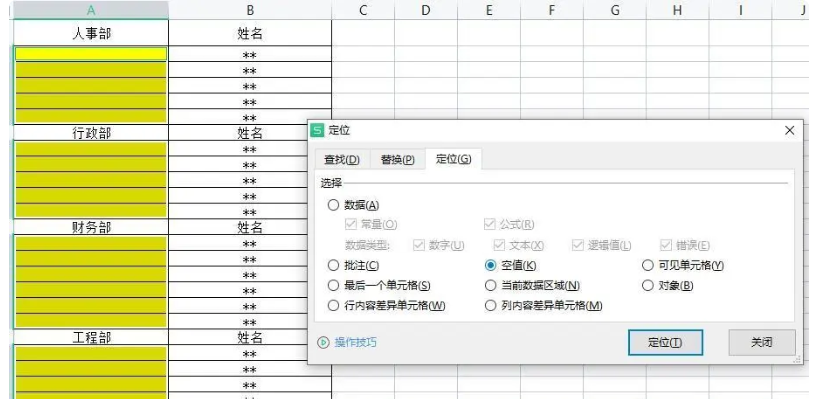Click the bright yellow active cell

click(x=91, y=54)
